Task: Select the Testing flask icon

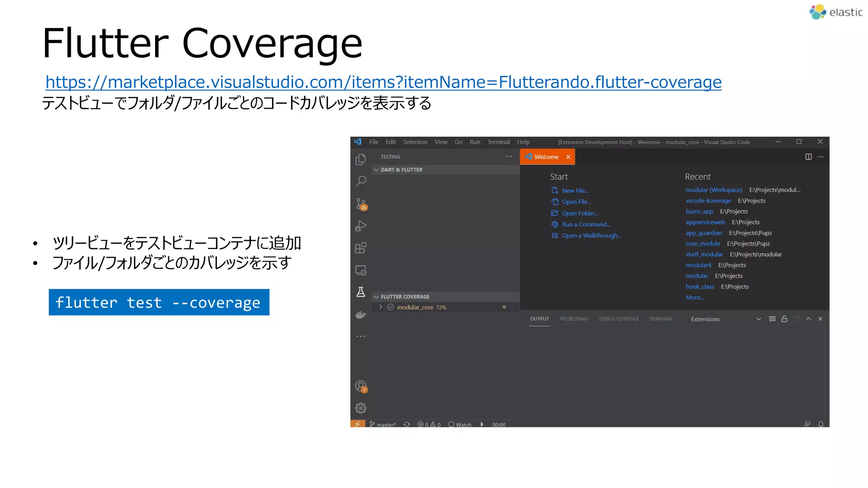Action: (361, 292)
